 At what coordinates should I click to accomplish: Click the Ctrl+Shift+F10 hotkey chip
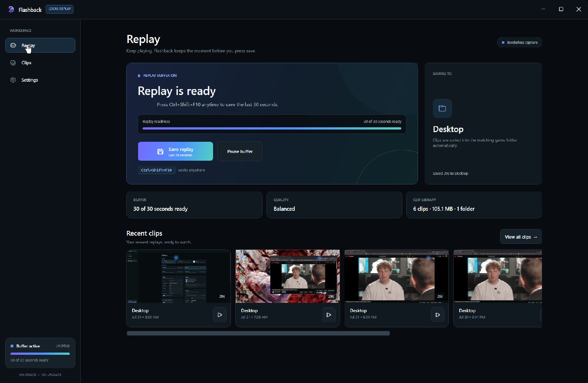(156, 170)
